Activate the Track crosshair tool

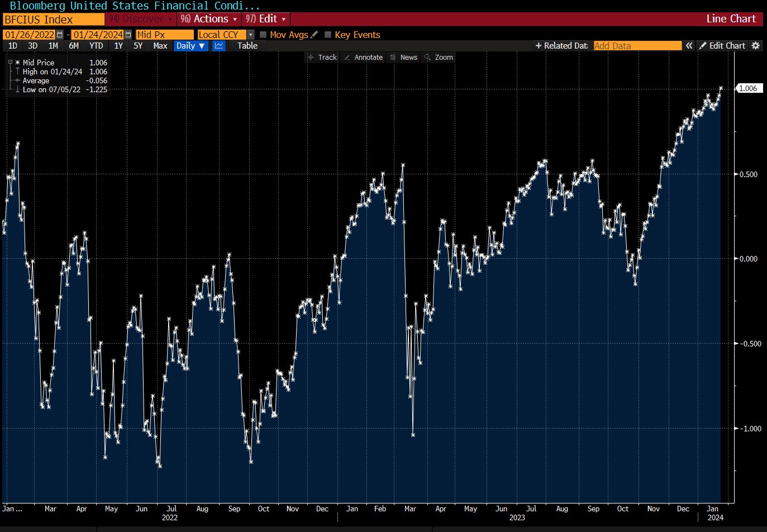322,58
